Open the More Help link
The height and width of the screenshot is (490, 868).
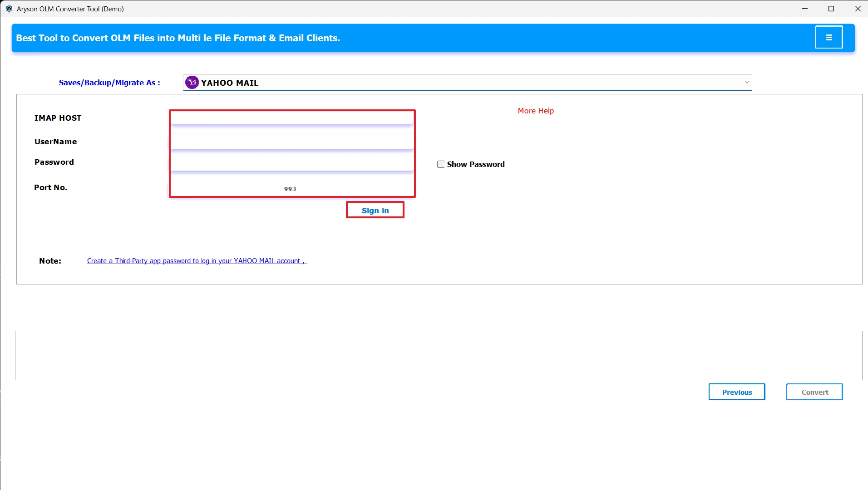coord(535,110)
